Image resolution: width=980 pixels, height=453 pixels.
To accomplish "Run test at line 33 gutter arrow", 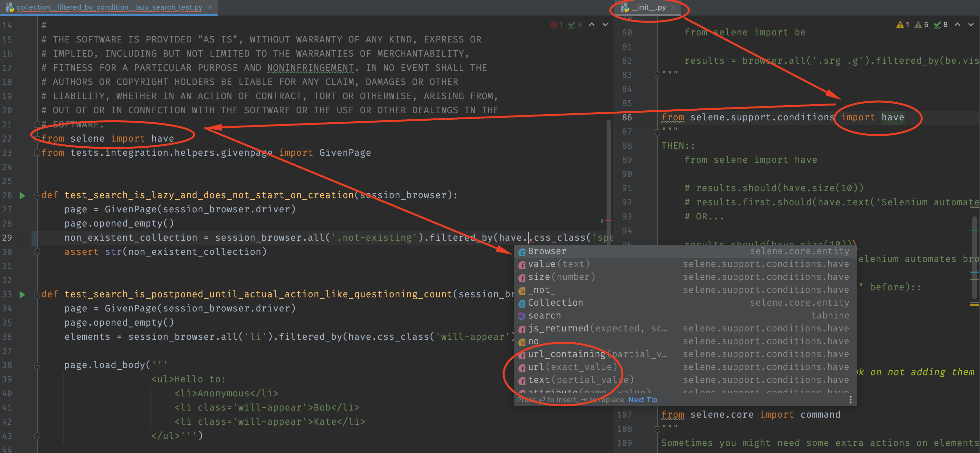I will coord(22,294).
